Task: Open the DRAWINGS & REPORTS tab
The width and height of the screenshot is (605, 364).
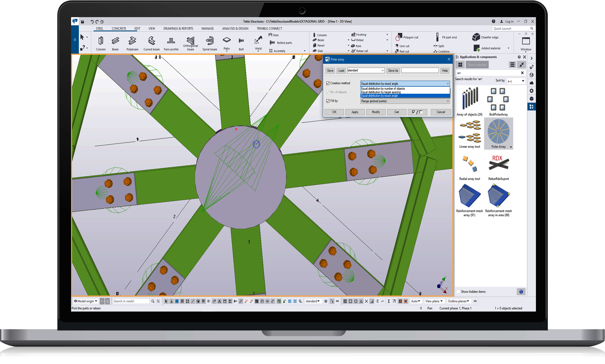Action: (178, 28)
